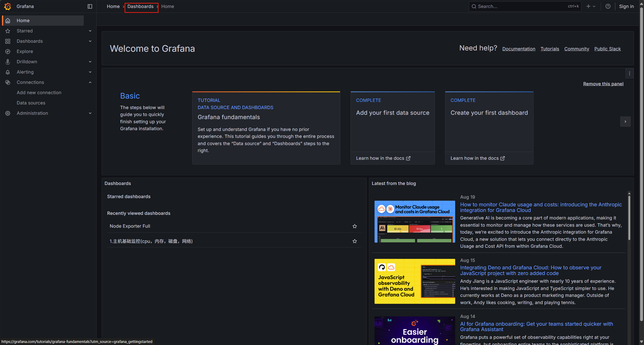Click the main page vertical scrollbar
The image size is (644, 345).
coord(641,165)
